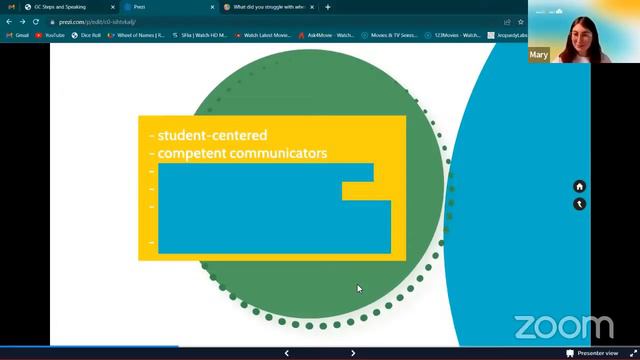Advance to next Prezi slide arrow
640x360 pixels.
(353, 353)
